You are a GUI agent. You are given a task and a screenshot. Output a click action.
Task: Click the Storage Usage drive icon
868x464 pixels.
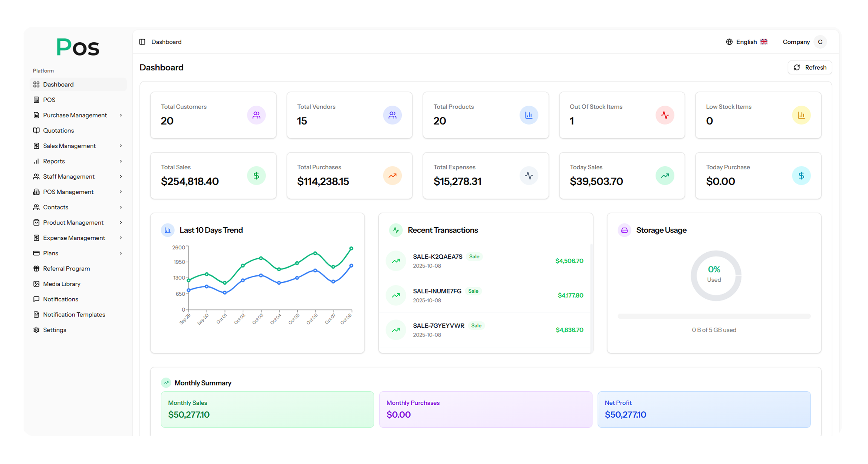624,230
